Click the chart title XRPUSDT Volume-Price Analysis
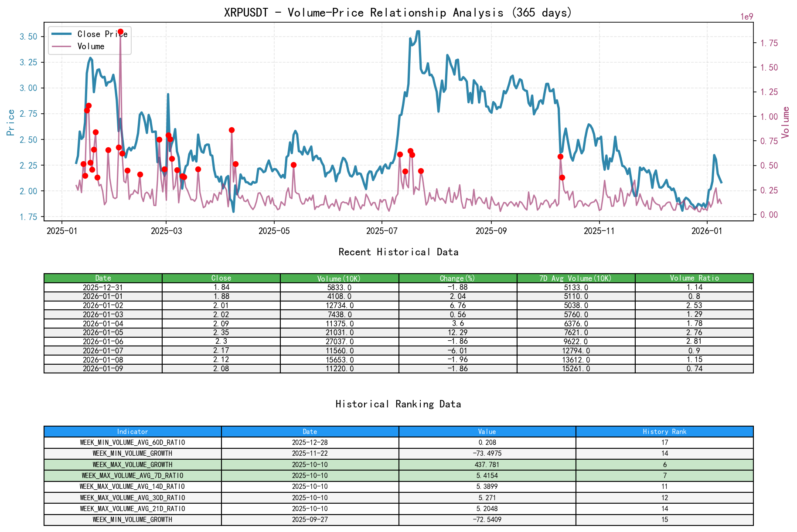 398,13
